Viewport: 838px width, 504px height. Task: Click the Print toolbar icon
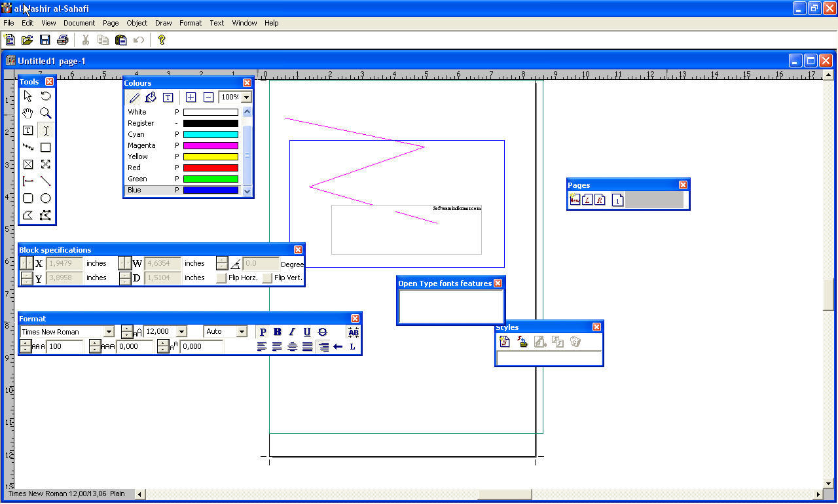pyautogui.click(x=62, y=40)
